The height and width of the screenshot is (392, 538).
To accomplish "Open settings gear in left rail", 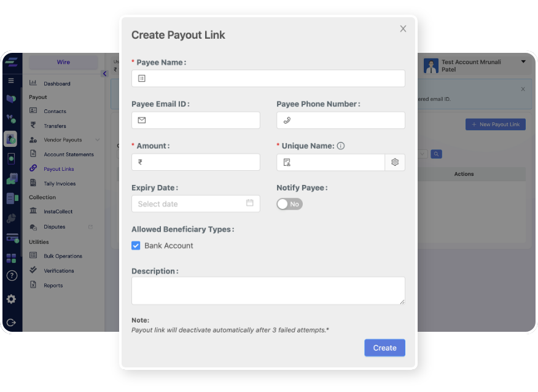I will click(11, 299).
